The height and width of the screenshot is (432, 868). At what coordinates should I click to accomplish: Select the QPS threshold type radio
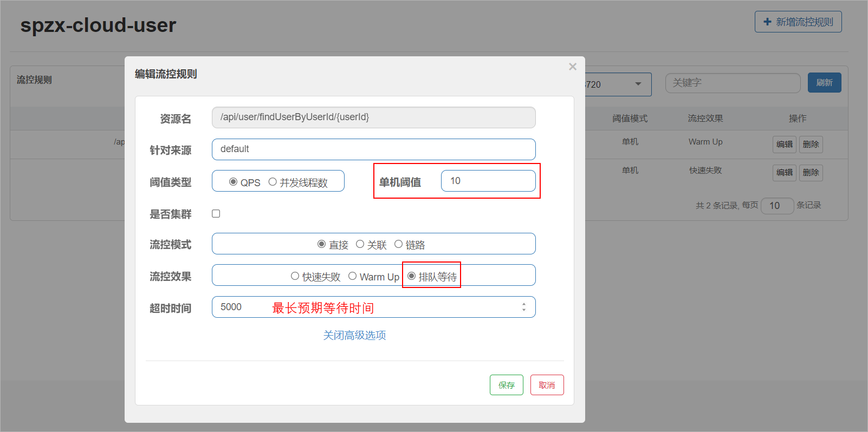coord(234,182)
